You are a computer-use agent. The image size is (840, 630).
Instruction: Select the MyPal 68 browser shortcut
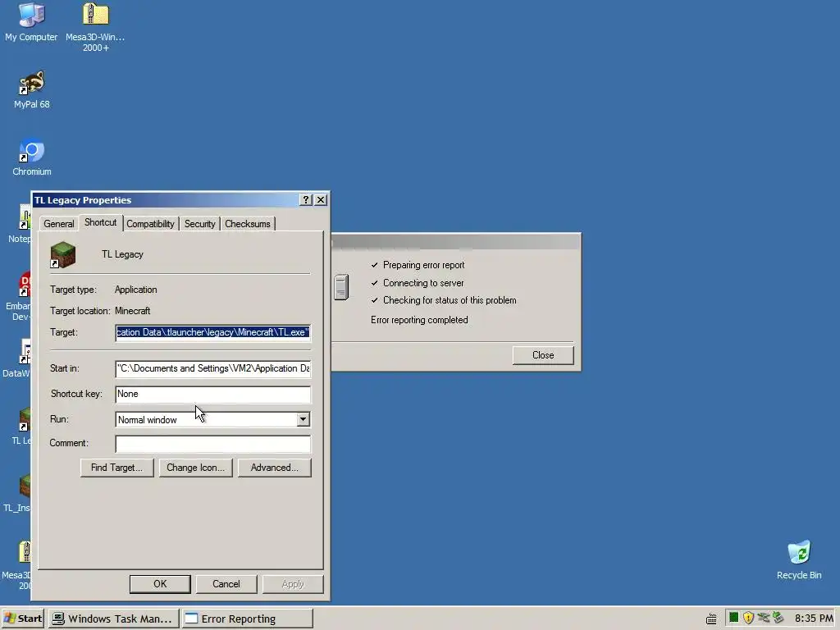coord(32,90)
